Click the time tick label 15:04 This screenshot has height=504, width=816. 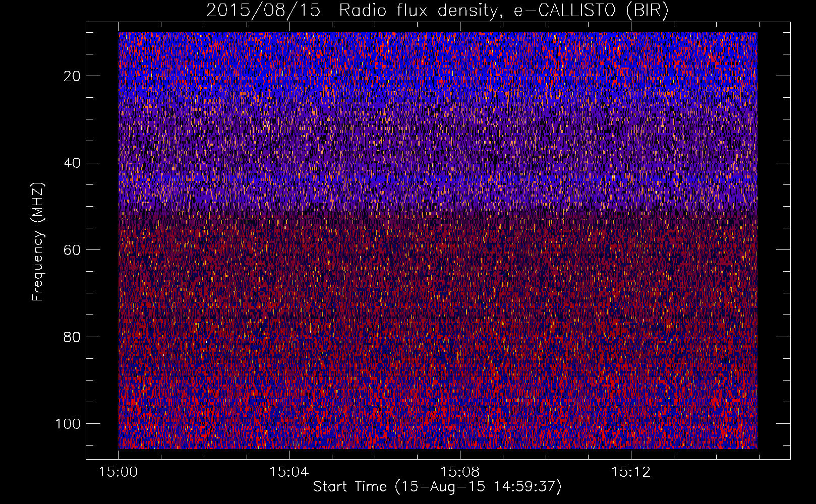(x=289, y=472)
